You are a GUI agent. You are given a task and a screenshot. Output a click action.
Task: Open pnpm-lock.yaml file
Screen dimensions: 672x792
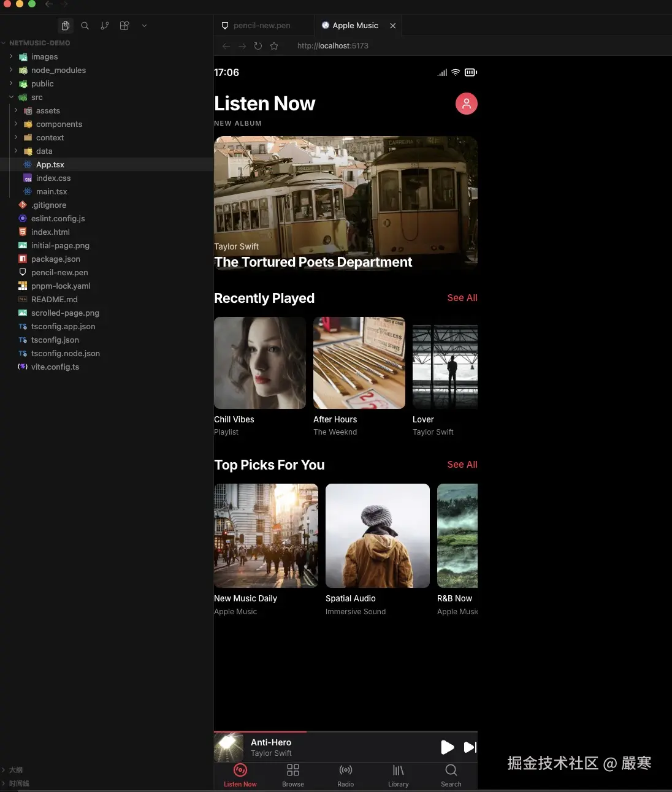[x=107, y=286]
